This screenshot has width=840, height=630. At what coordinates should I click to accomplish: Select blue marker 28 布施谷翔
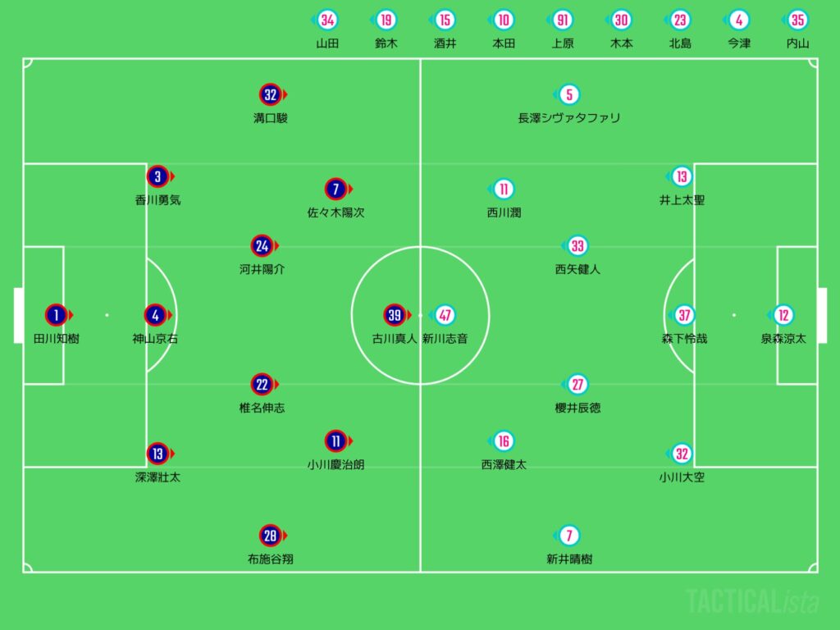click(270, 536)
